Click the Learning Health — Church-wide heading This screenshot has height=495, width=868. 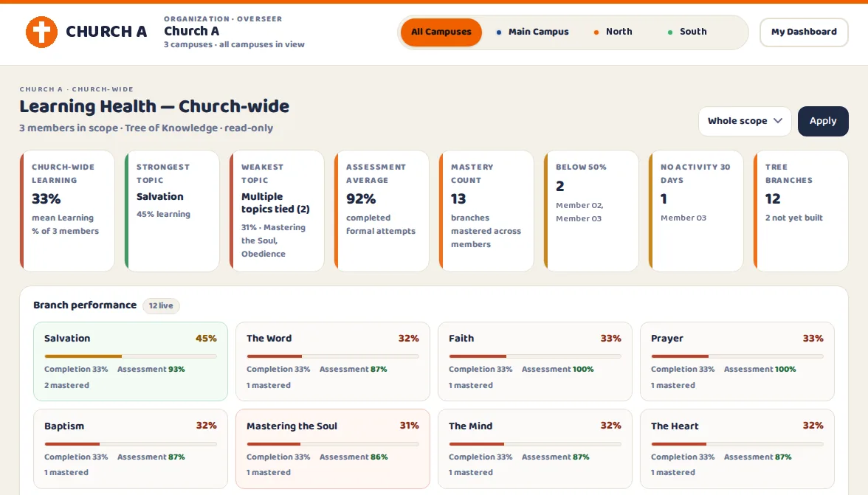154,106
